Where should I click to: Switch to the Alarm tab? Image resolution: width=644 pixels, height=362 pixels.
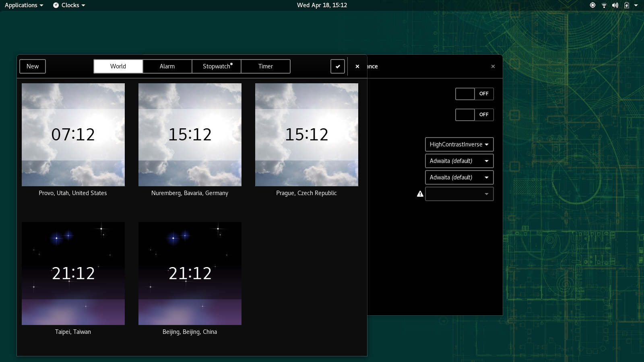[x=167, y=66]
